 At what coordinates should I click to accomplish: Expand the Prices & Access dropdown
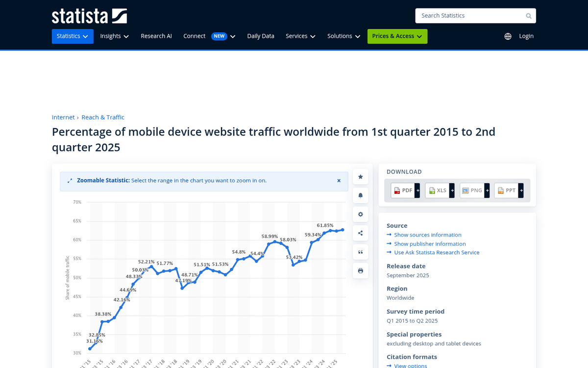coord(397,36)
